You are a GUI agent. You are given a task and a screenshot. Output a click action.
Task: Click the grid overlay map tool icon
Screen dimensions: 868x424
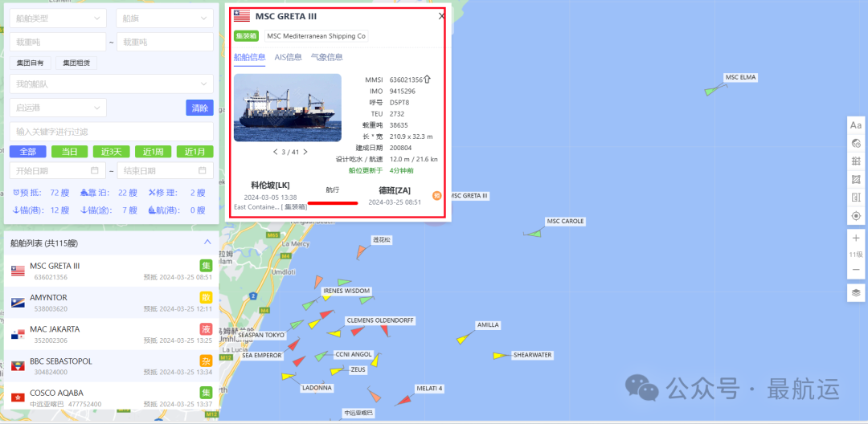coord(856,161)
